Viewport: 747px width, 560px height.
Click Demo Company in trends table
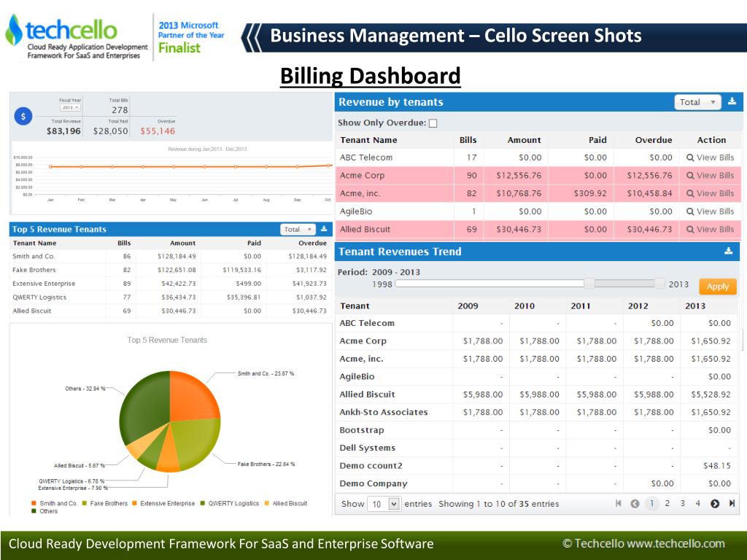(x=373, y=484)
